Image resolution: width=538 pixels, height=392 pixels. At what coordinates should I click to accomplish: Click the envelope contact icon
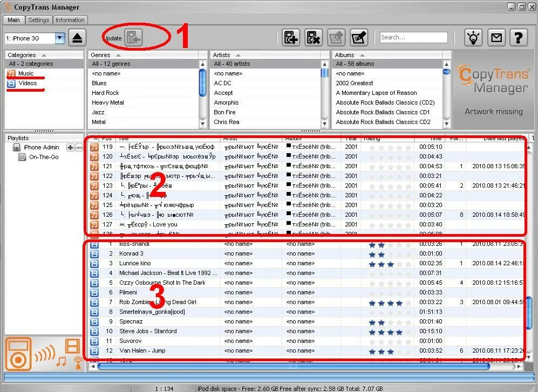(496, 38)
